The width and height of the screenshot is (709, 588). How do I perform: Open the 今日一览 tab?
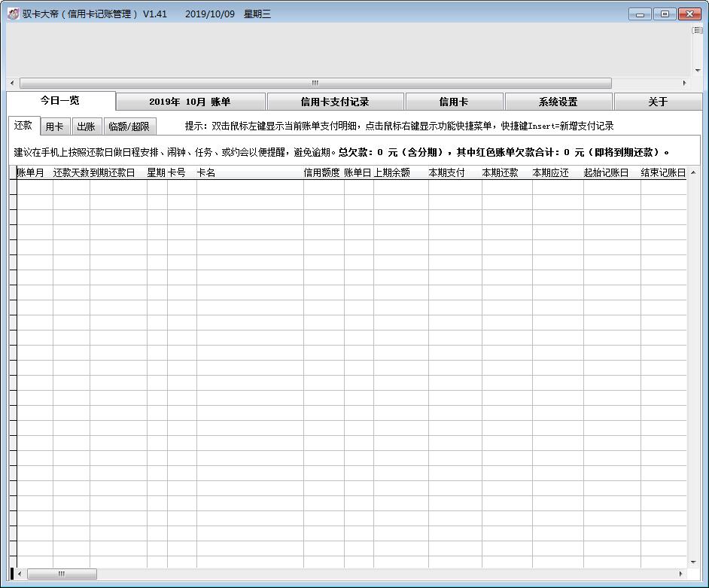(x=61, y=100)
